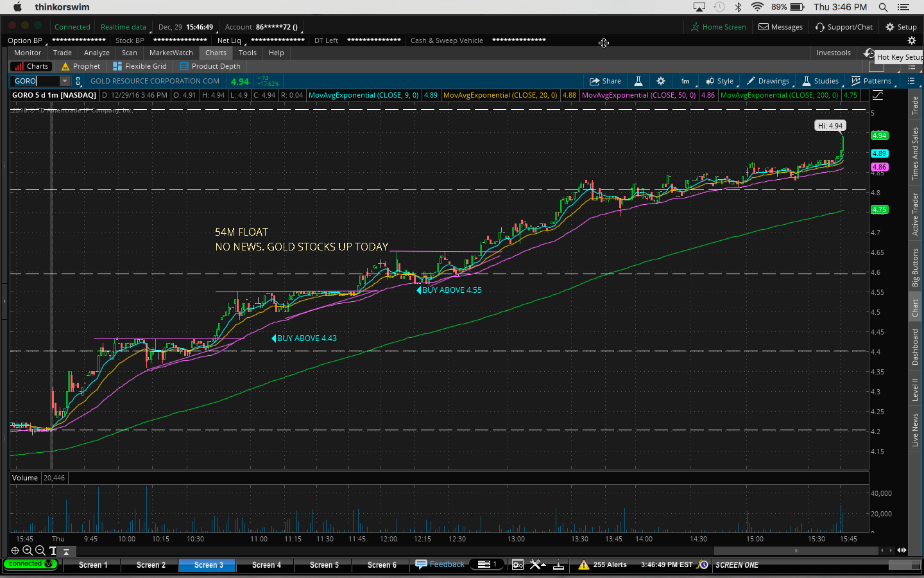Click the Share button
The height and width of the screenshot is (578, 924).
click(x=605, y=81)
